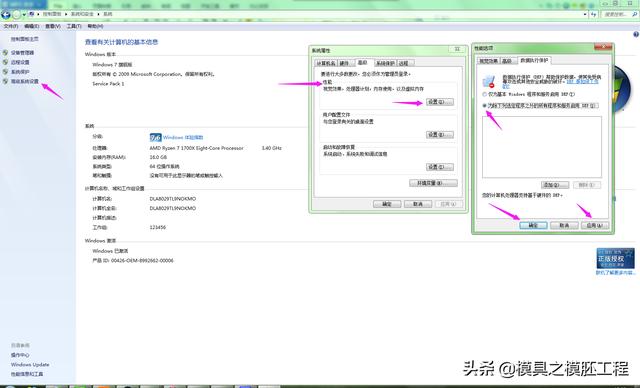640x388 pixels.
Task: Select radio: DEP for all programs except listed
Action: coord(484,106)
